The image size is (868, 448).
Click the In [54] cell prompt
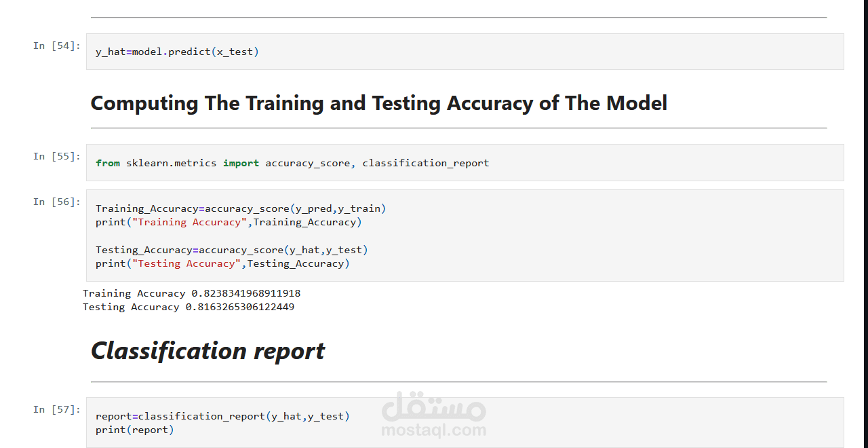pos(57,45)
